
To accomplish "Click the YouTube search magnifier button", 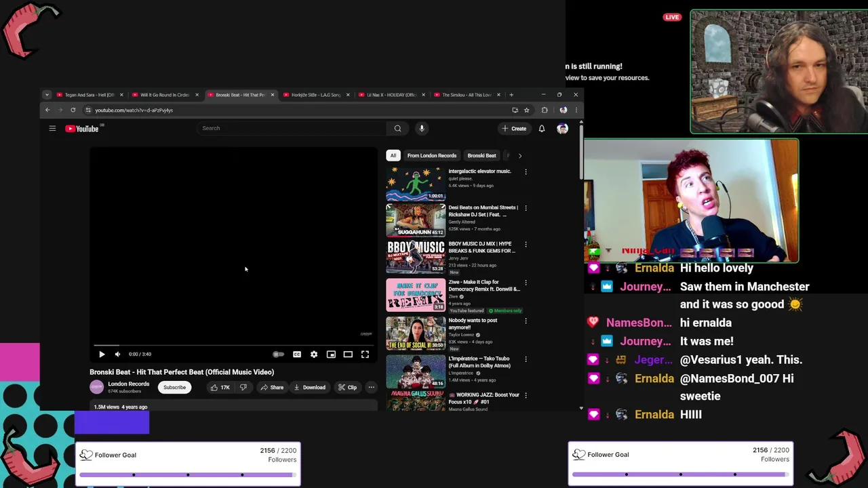I will pos(397,128).
